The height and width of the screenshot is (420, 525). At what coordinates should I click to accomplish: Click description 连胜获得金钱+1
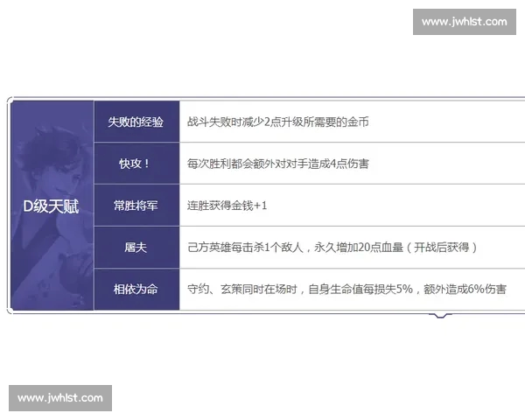pos(227,206)
